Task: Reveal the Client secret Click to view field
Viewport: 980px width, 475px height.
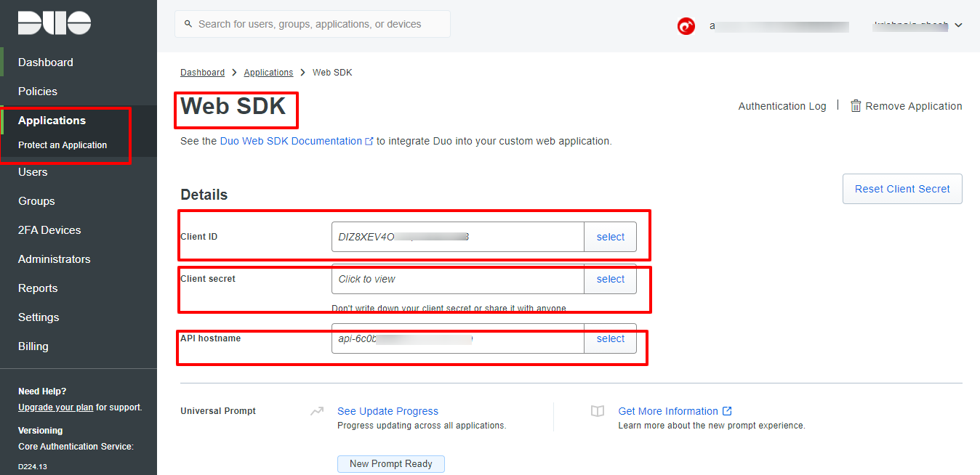Action: tap(458, 279)
